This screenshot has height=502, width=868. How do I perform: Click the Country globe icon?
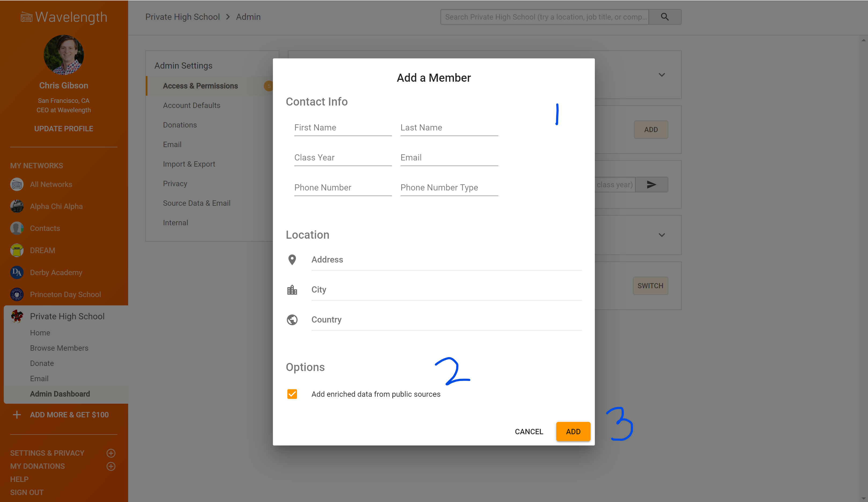[x=292, y=320]
